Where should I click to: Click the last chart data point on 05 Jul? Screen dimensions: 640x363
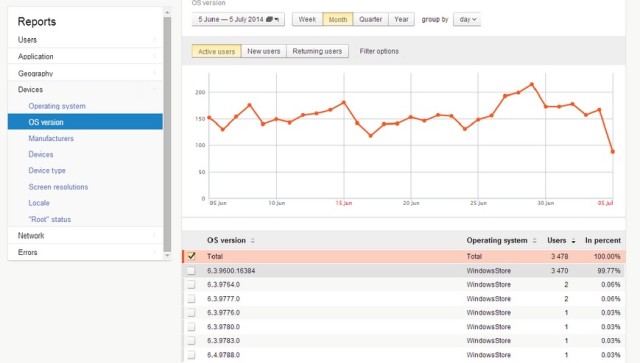tap(612, 151)
